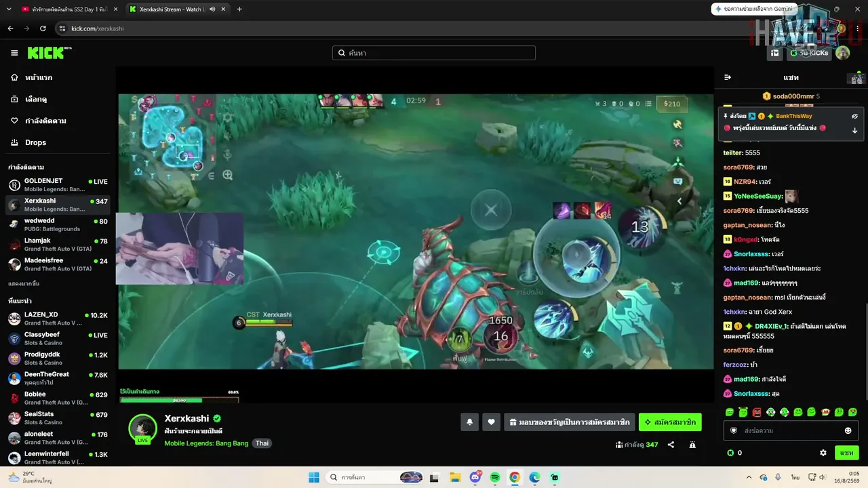
Task: Toggle follow heart button for Xerxkashi
Action: [491, 422]
